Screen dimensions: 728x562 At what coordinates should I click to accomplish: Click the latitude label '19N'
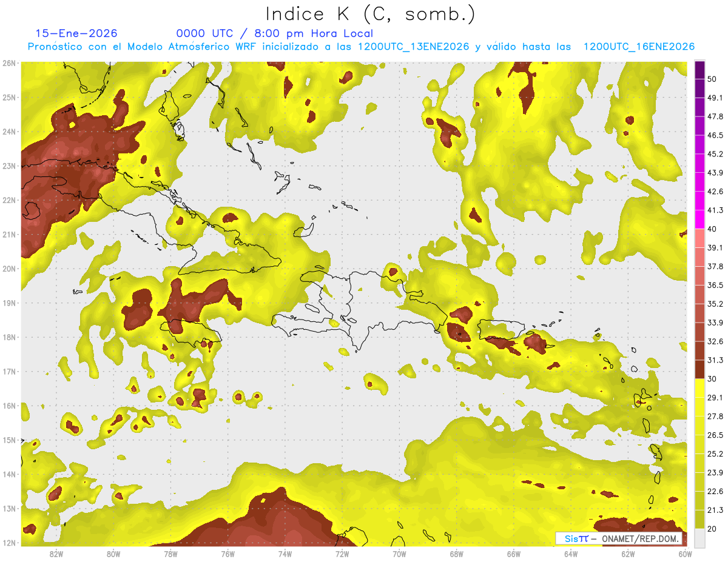(8, 303)
